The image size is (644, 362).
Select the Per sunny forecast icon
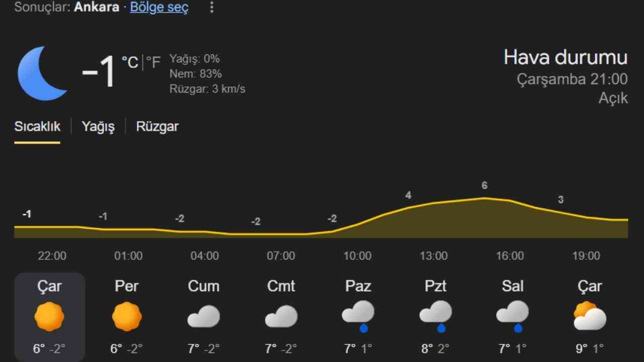(x=127, y=317)
